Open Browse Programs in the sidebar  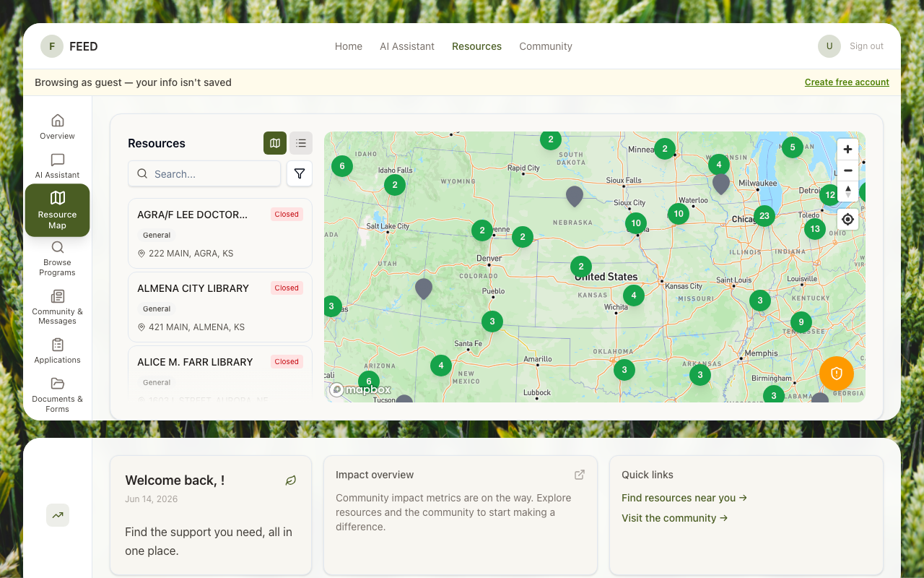(x=58, y=258)
